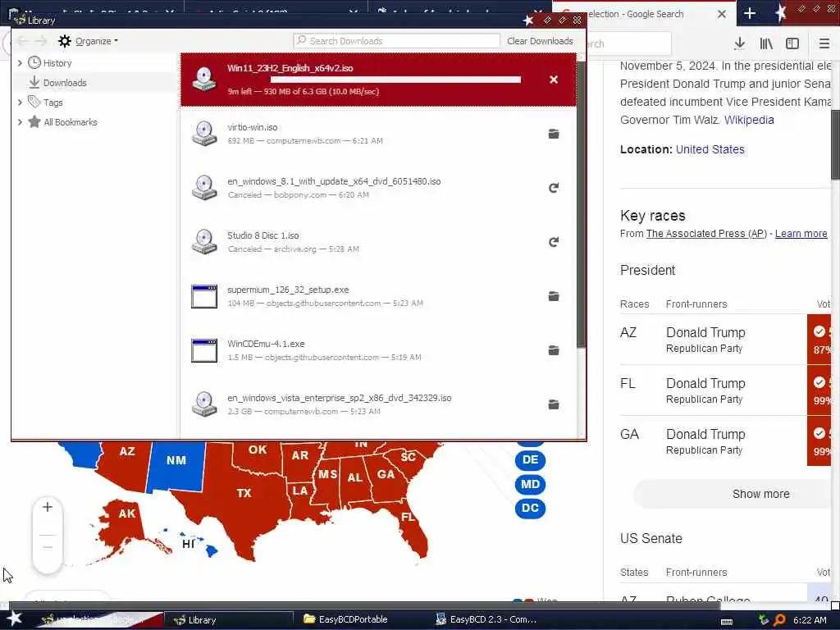Open folder for en_windows_vista_enterprise iso
This screenshot has width=840, height=630.
[x=554, y=404]
